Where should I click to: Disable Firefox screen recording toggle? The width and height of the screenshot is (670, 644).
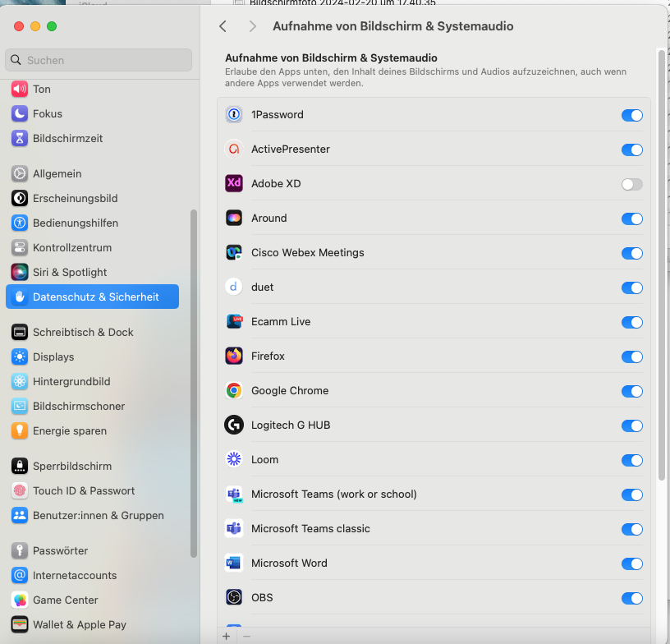[632, 356]
